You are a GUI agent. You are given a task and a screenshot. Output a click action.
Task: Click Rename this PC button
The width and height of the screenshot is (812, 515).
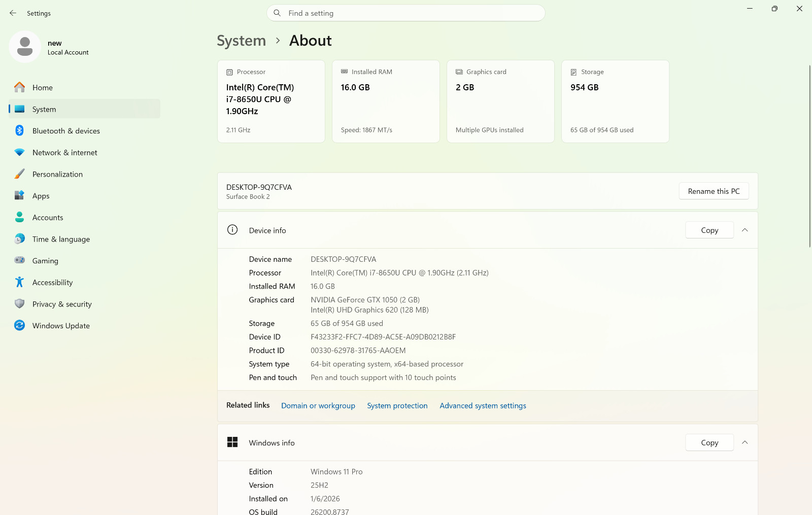tap(714, 191)
